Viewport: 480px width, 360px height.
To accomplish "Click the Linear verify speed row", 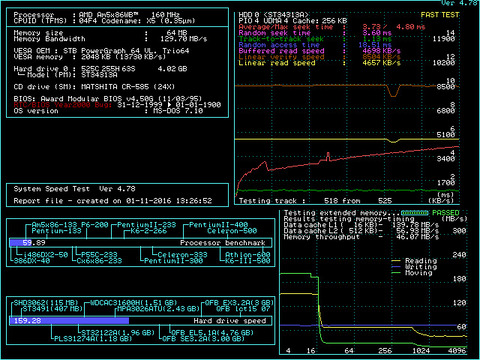I will pos(320,57).
